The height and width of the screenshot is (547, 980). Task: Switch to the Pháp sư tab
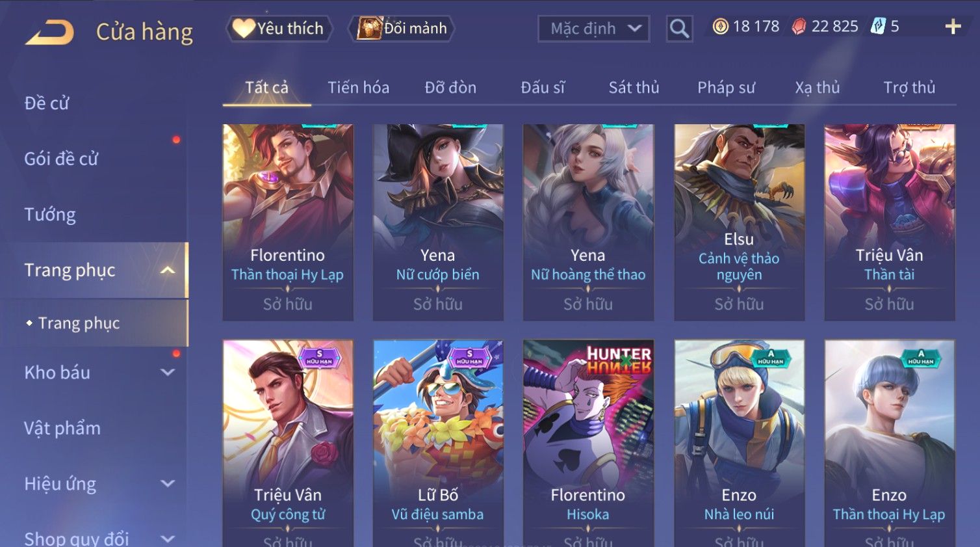tap(726, 88)
